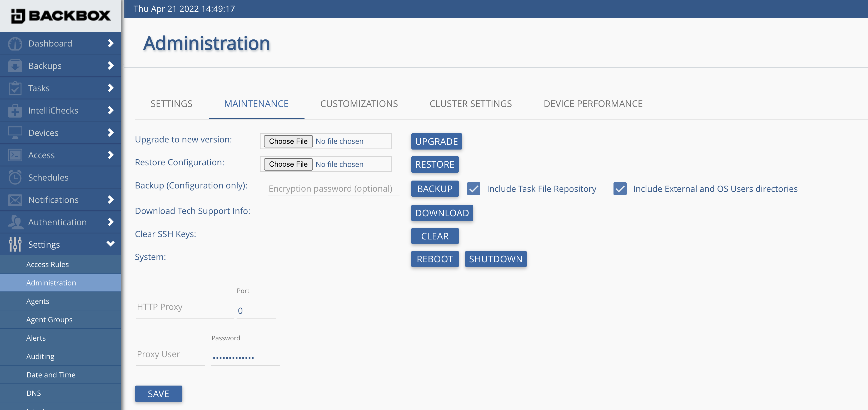This screenshot has width=868, height=410.
Task: Switch to the Cluster Settings tab
Action: 470,104
